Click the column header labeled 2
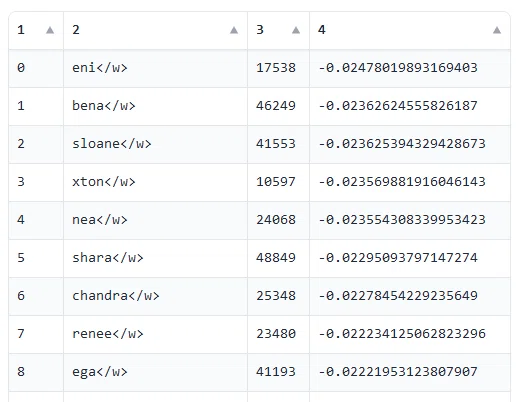 point(155,30)
